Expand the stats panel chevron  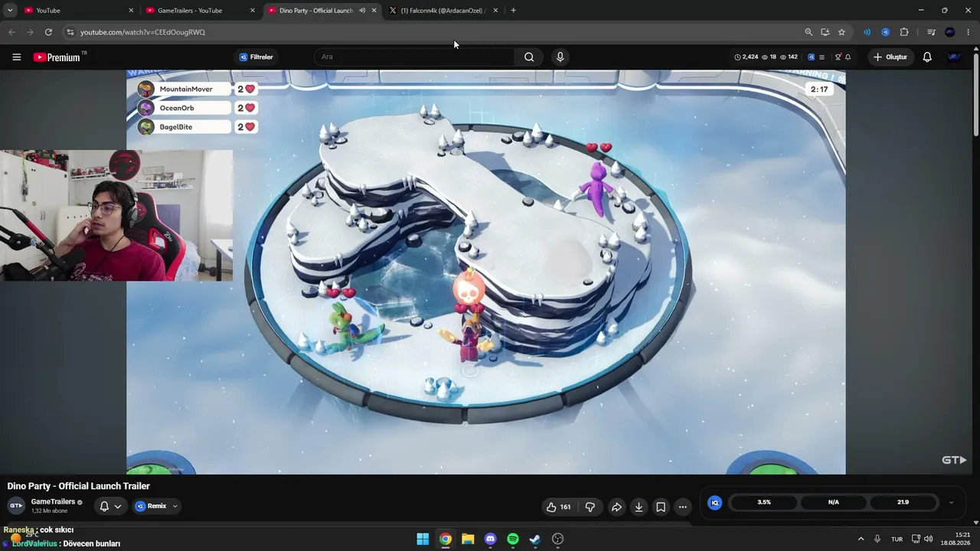951,503
